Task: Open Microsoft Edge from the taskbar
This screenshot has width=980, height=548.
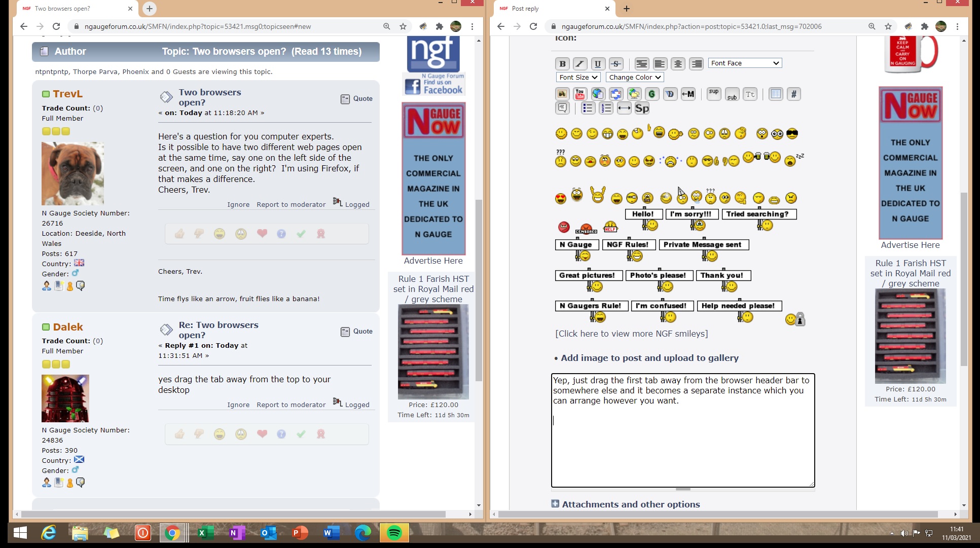Action: pos(362,533)
